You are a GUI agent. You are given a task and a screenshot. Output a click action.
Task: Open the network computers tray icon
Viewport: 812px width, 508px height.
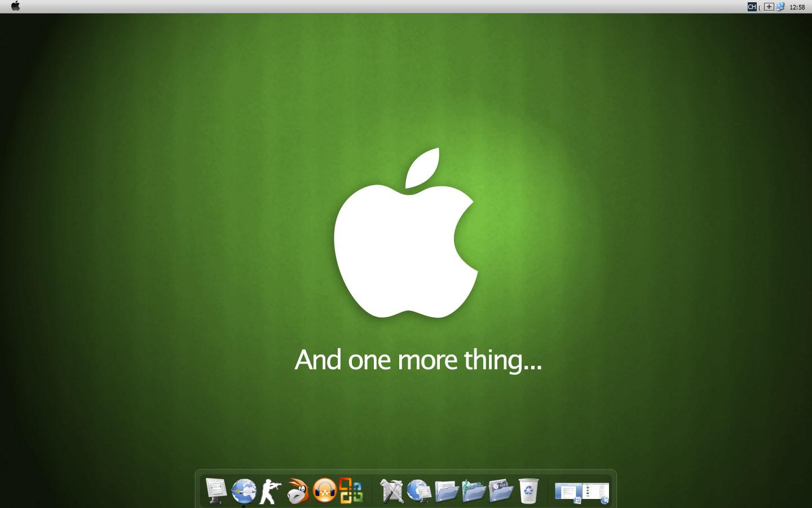780,7
